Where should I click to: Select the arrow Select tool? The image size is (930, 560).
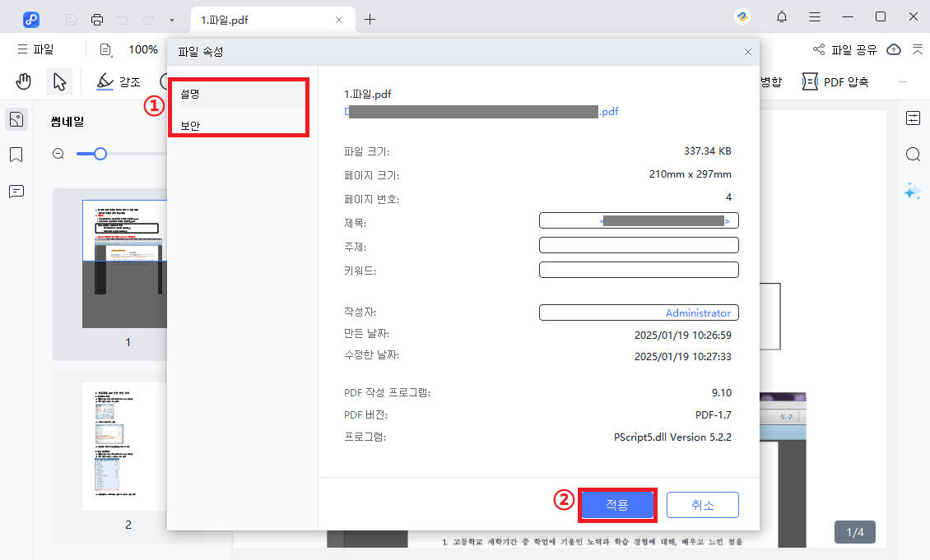click(59, 81)
